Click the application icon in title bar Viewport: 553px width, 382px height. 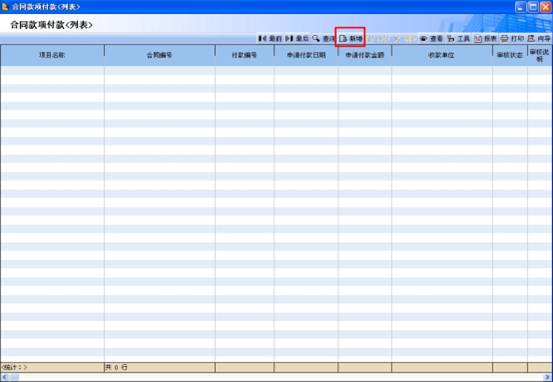(x=5, y=7)
